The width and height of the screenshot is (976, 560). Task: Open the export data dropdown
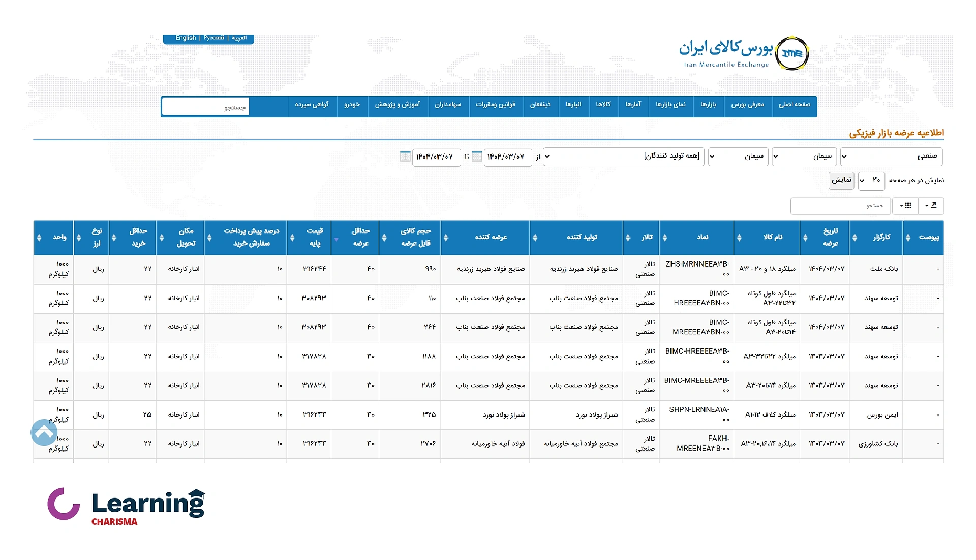(x=931, y=206)
